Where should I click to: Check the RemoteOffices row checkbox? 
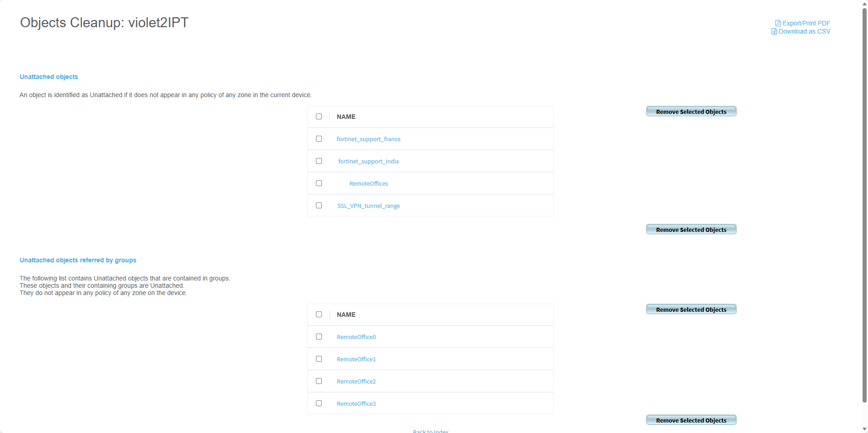(x=319, y=183)
